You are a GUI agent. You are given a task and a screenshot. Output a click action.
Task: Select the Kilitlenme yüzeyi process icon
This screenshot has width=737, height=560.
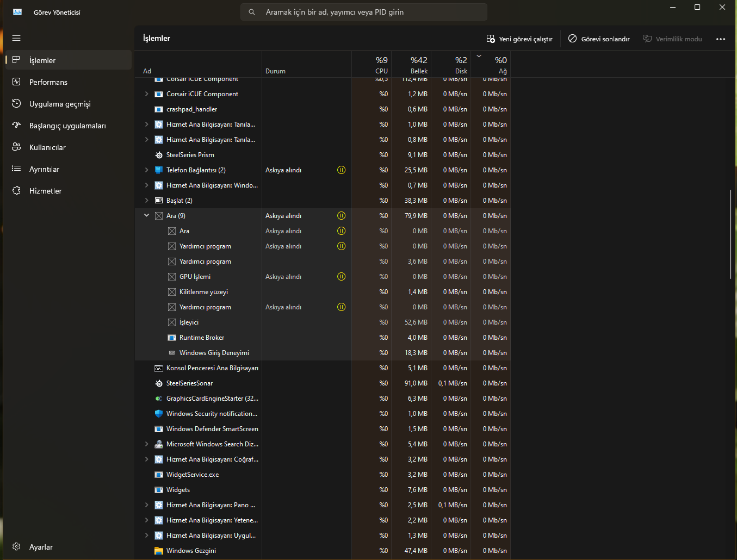click(x=172, y=292)
